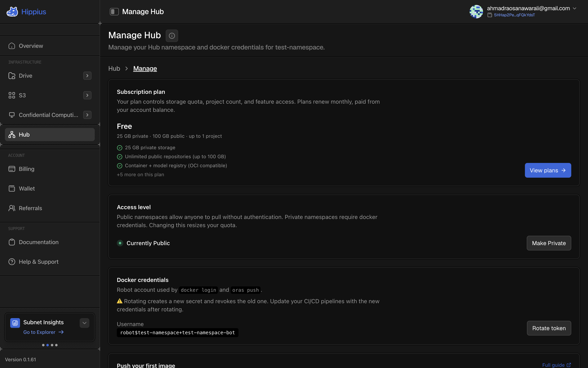
Task: Open Referrals in the sidebar
Action: coord(50,208)
